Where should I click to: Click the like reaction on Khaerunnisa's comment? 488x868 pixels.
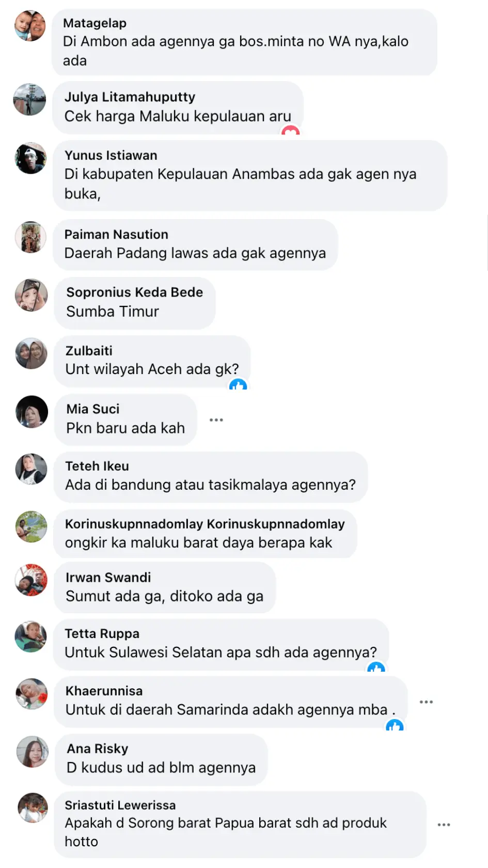click(395, 725)
